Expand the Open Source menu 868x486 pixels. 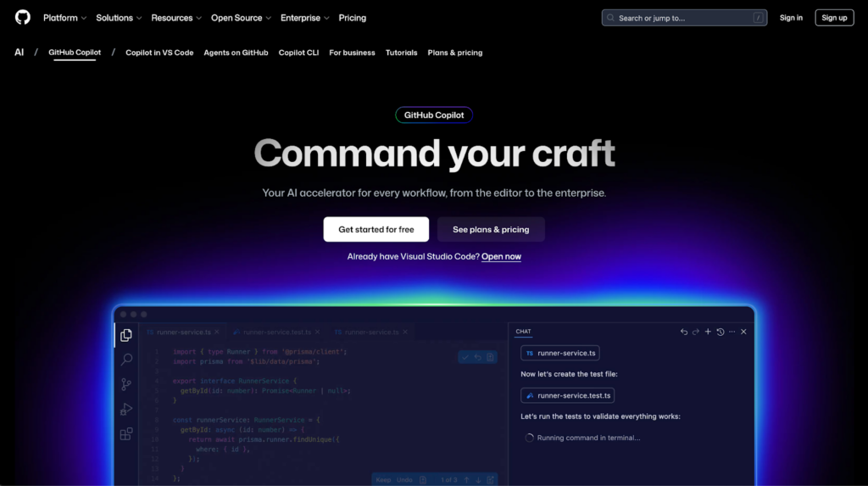(x=242, y=18)
